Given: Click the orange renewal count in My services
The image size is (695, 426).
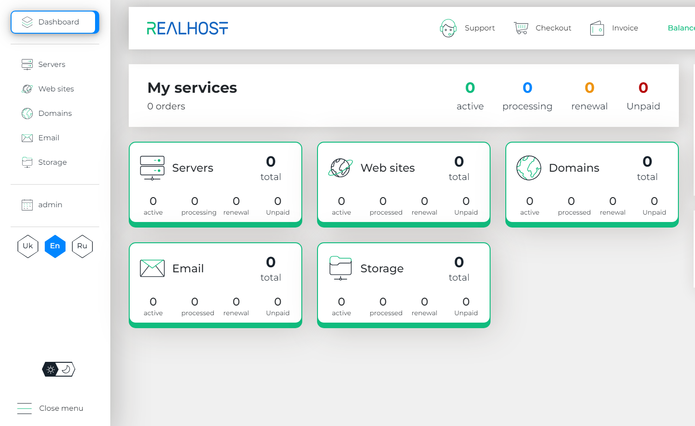Looking at the screenshot, I should 589,88.
